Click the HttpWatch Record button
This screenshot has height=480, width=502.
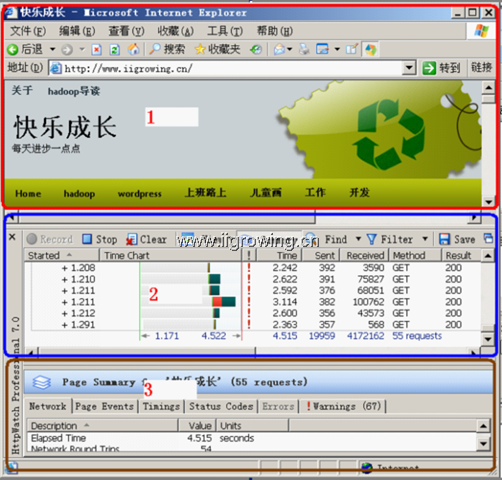click(x=49, y=239)
